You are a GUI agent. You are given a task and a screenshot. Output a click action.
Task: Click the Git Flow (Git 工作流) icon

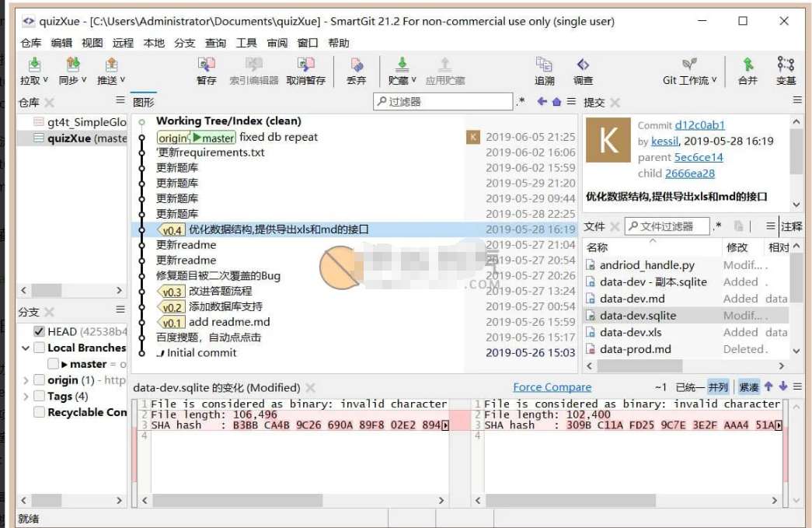point(688,65)
